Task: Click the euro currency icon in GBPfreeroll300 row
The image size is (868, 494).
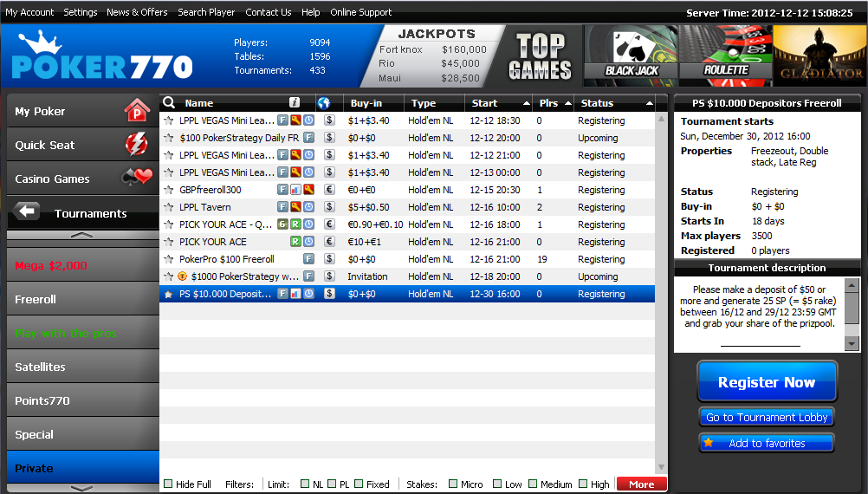Action: (x=329, y=190)
